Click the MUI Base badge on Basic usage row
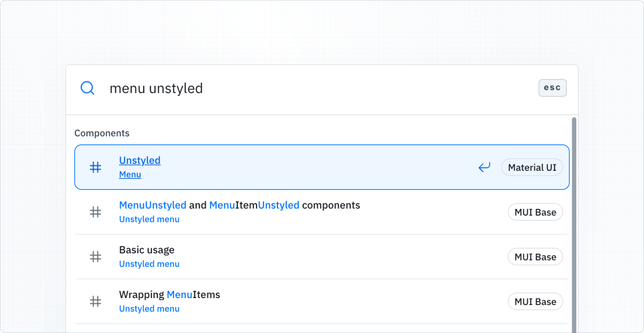Image resolution: width=644 pixels, height=333 pixels. [535, 257]
